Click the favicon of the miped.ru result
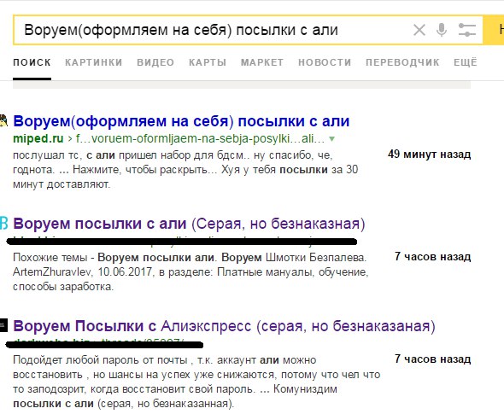Screen dimensions: 504x420 (x=3, y=121)
